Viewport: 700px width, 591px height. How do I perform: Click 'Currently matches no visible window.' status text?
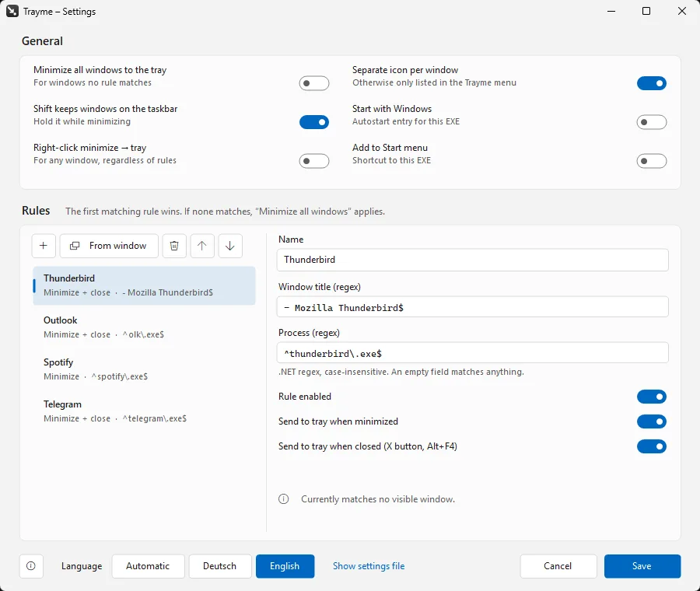378,499
